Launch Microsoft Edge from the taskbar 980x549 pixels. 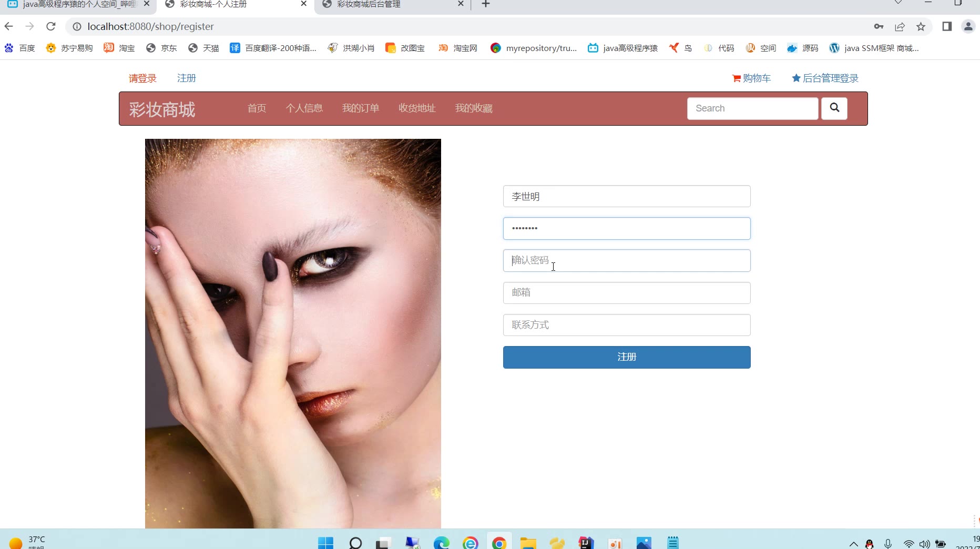[442, 543]
